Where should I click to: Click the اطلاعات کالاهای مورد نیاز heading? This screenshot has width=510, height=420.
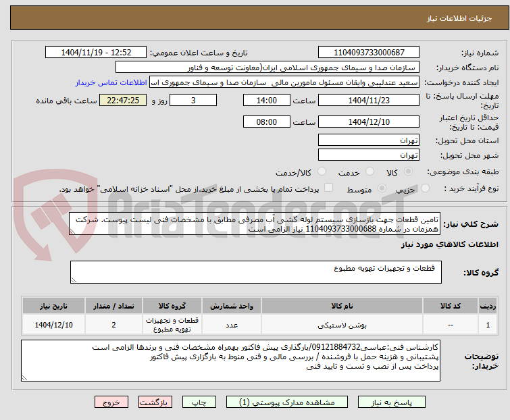(449, 244)
